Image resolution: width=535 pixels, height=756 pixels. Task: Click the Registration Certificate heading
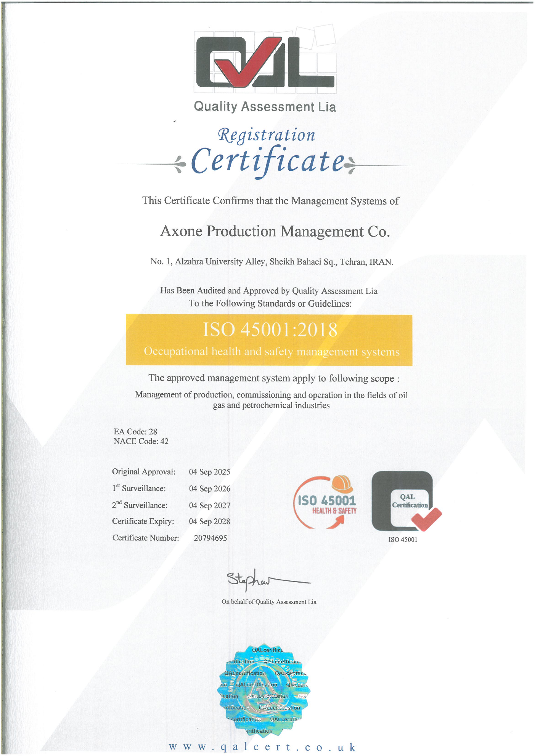(x=267, y=152)
